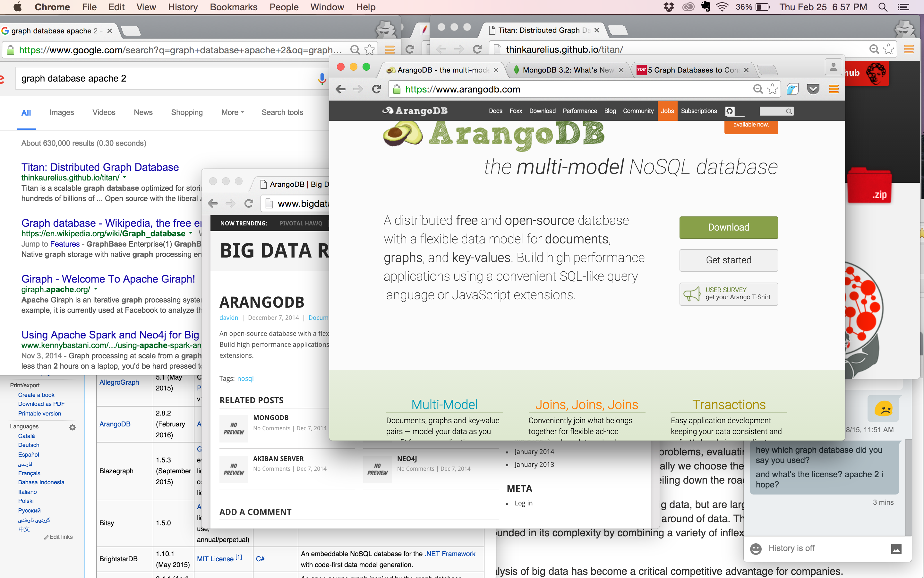Click Download as PDF in Wikipedia sidebar
The width and height of the screenshot is (924, 578).
pyautogui.click(x=41, y=404)
